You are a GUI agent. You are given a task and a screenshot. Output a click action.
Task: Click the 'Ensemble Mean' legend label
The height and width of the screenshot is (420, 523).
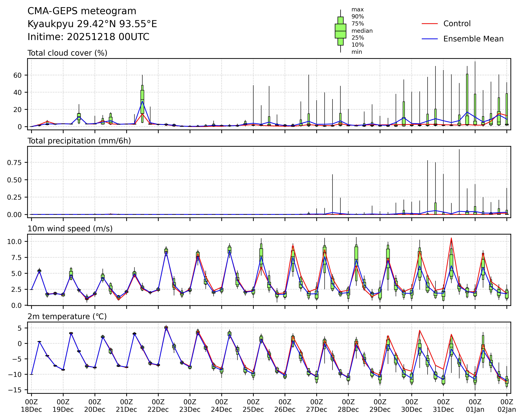[x=473, y=39]
